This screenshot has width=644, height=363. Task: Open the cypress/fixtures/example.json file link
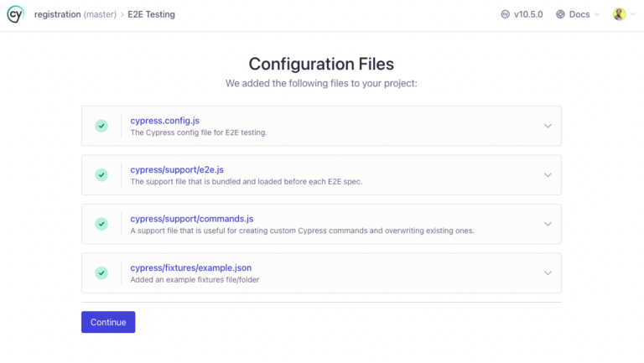(191, 267)
